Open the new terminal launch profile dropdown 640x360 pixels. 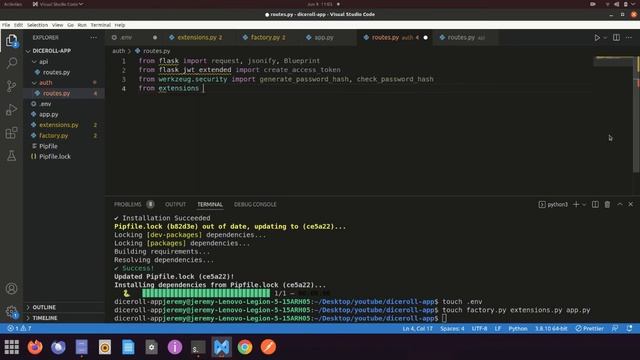(584, 204)
